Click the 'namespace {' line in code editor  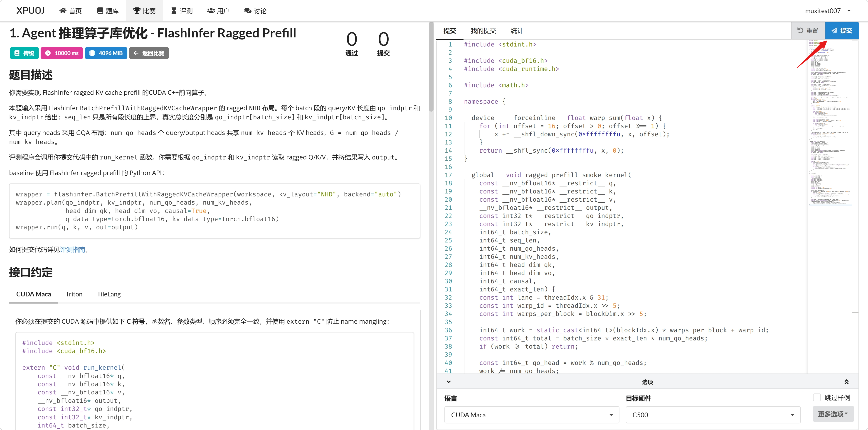(x=485, y=101)
